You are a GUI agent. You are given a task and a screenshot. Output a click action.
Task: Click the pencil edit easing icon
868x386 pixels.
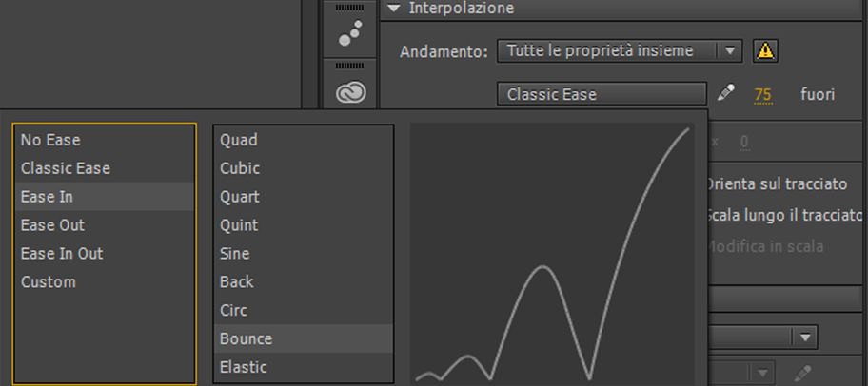click(x=726, y=93)
